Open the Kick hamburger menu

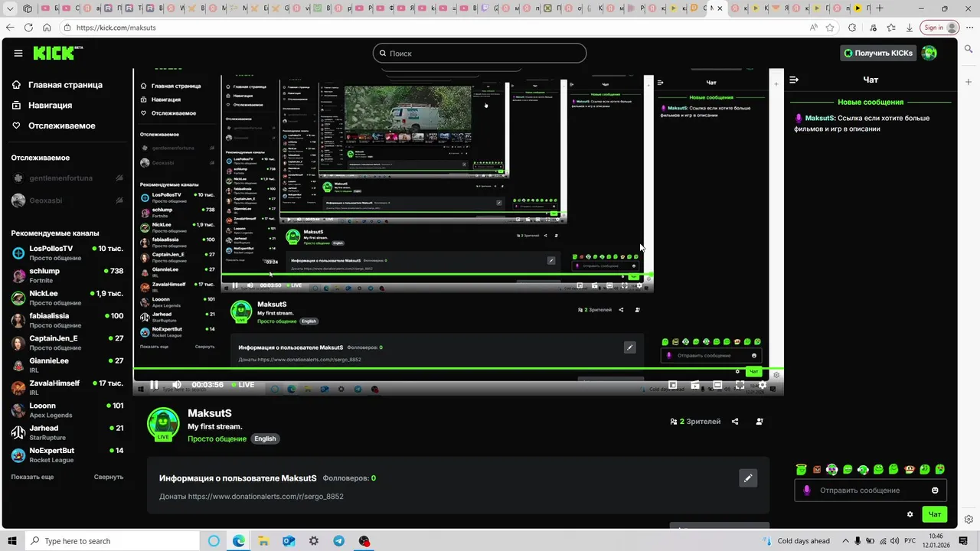(18, 53)
